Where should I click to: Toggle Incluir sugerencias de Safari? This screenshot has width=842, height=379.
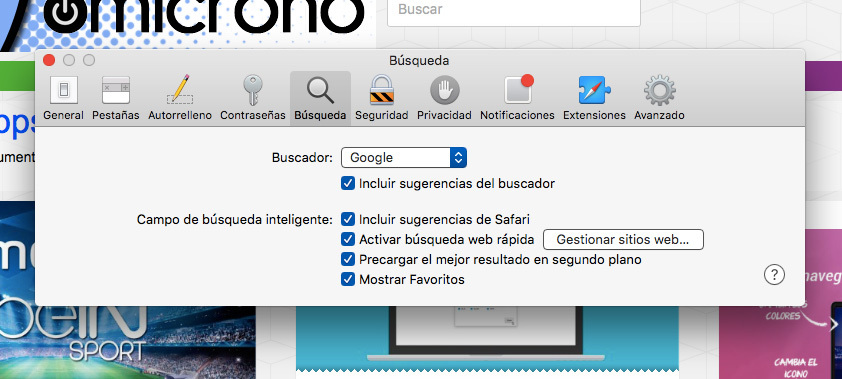348,219
